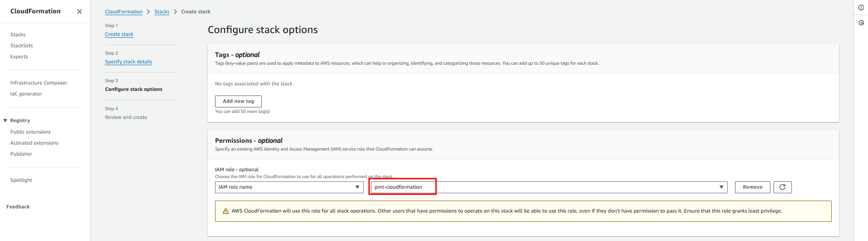
Task: Open the IAM role name type dropdown
Action: click(288, 187)
